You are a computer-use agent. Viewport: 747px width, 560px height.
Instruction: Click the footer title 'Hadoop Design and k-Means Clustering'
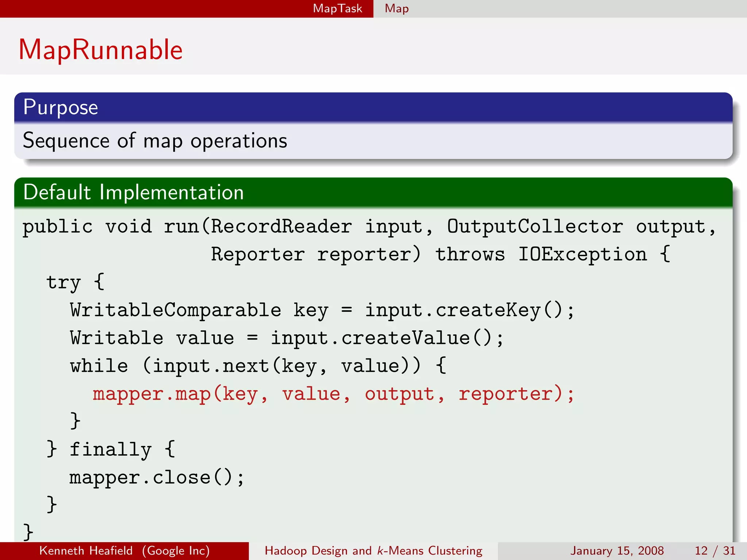373,551
